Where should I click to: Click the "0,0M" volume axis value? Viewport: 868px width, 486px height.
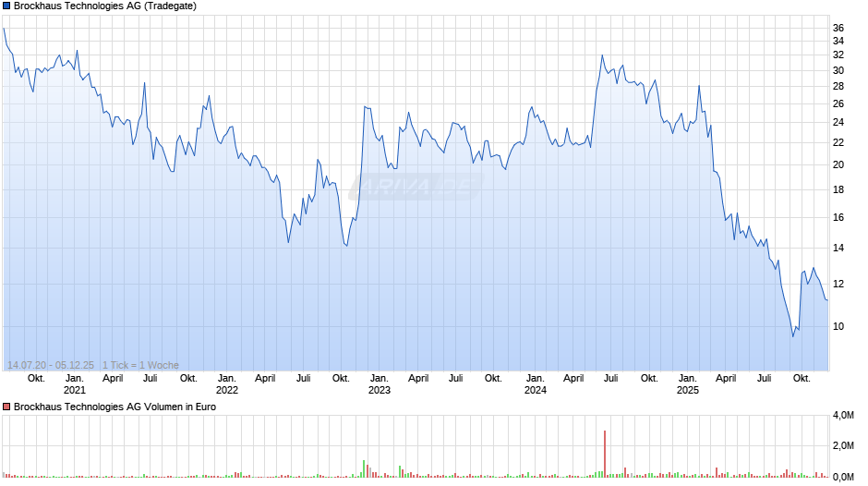pyautogui.click(x=844, y=477)
